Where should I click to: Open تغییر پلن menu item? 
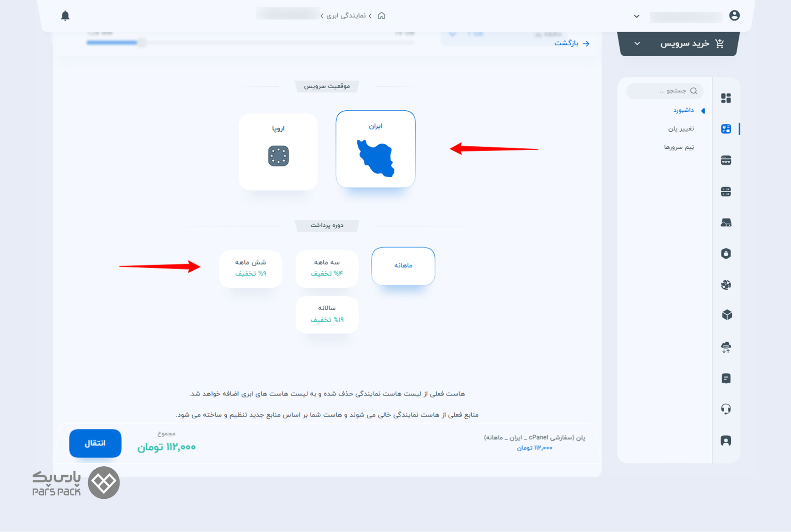(x=681, y=129)
